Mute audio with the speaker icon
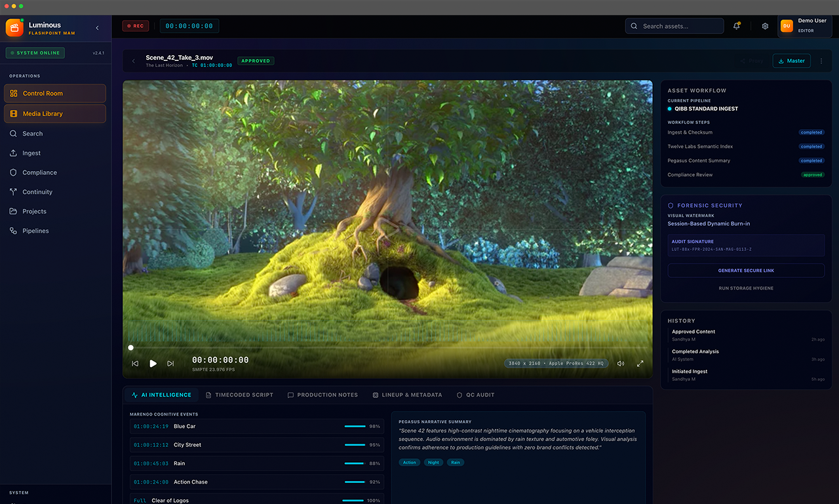This screenshot has height=504, width=839. point(621,364)
